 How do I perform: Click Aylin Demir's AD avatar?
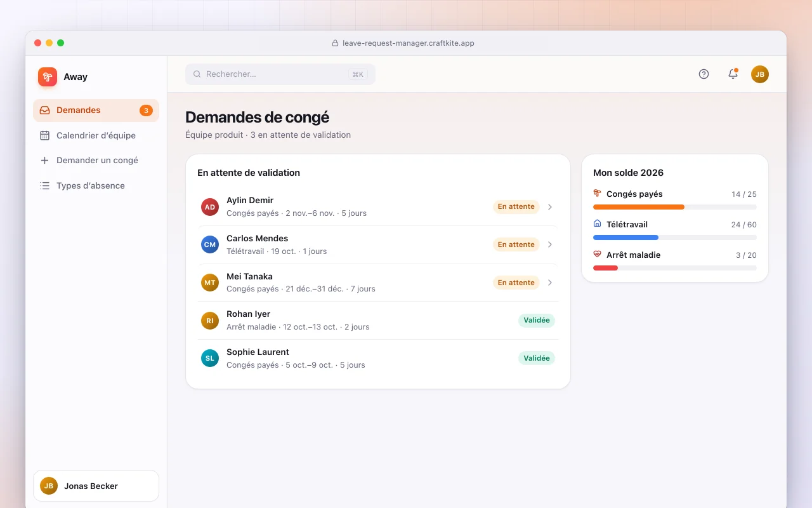210,207
